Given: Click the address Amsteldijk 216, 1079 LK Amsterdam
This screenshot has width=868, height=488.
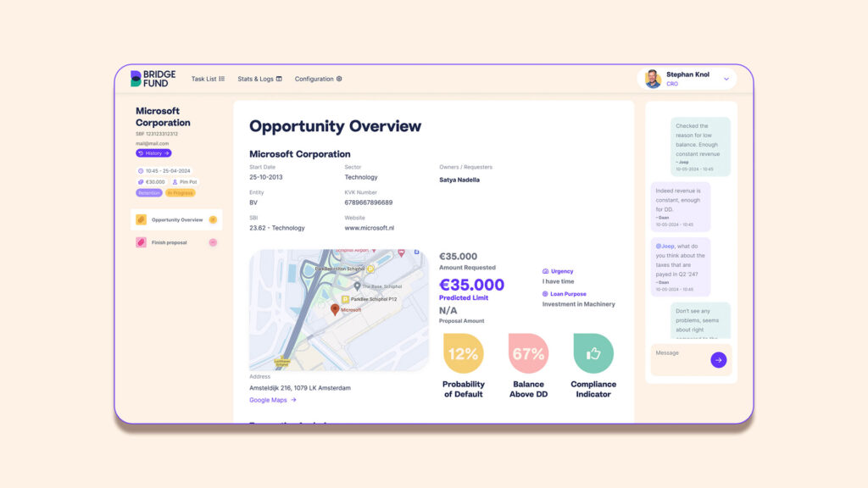Looking at the screenshot, I should (x=300, y=388).
